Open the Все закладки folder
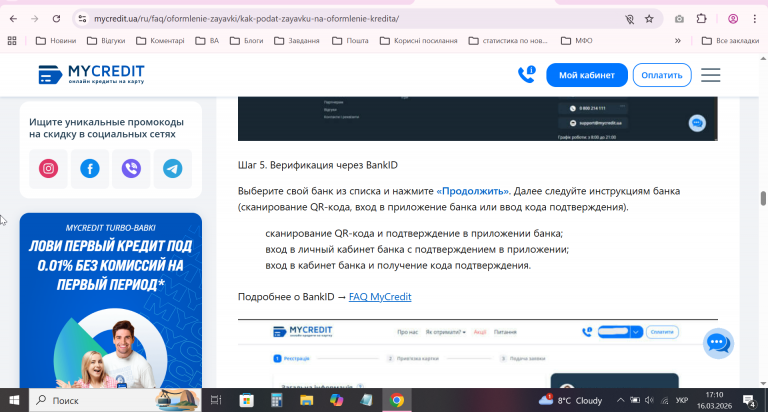768x412 pixels. click(730, 41)
